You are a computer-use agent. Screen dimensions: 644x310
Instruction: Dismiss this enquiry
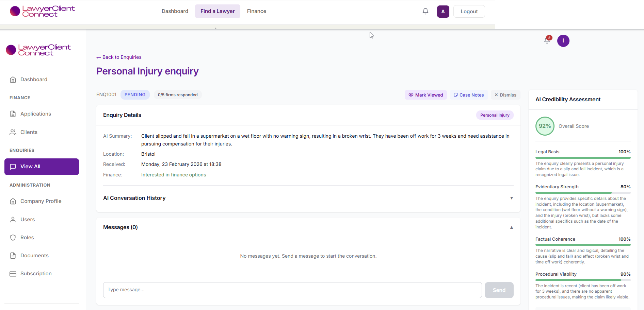pos(505,95)
